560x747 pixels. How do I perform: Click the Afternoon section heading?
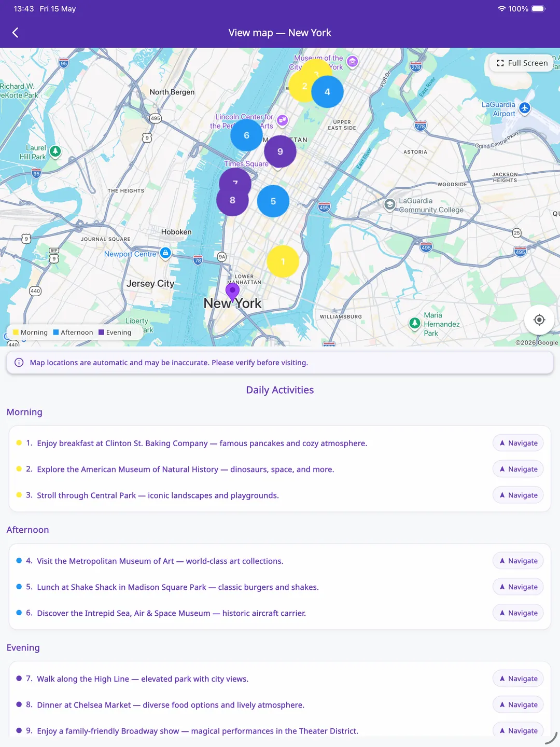click(27, 530)
